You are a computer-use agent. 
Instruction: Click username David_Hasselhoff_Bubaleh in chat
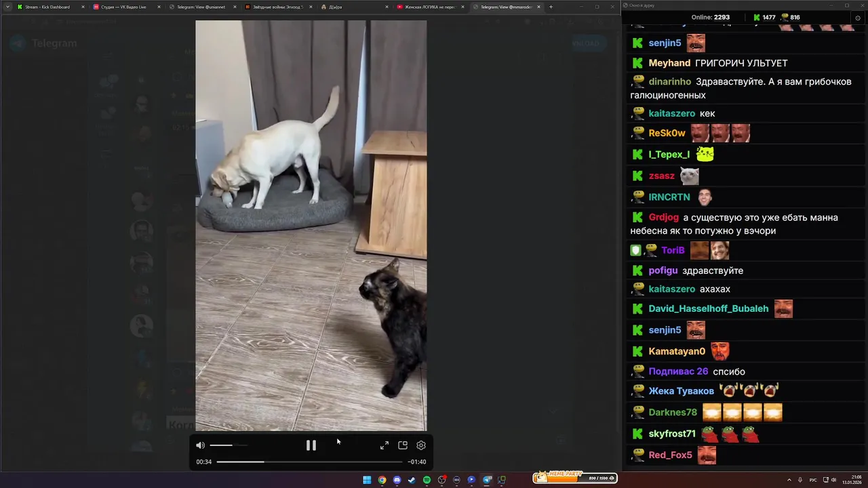pos(709,309)
